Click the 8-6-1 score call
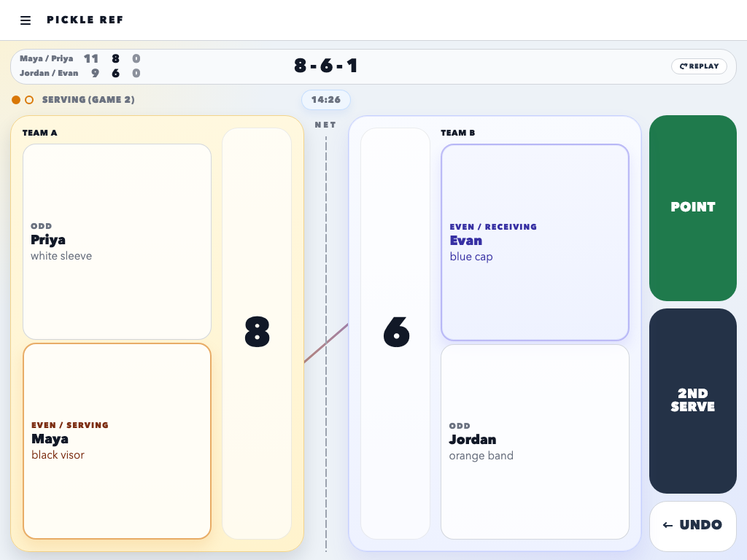 coord(326,66)
